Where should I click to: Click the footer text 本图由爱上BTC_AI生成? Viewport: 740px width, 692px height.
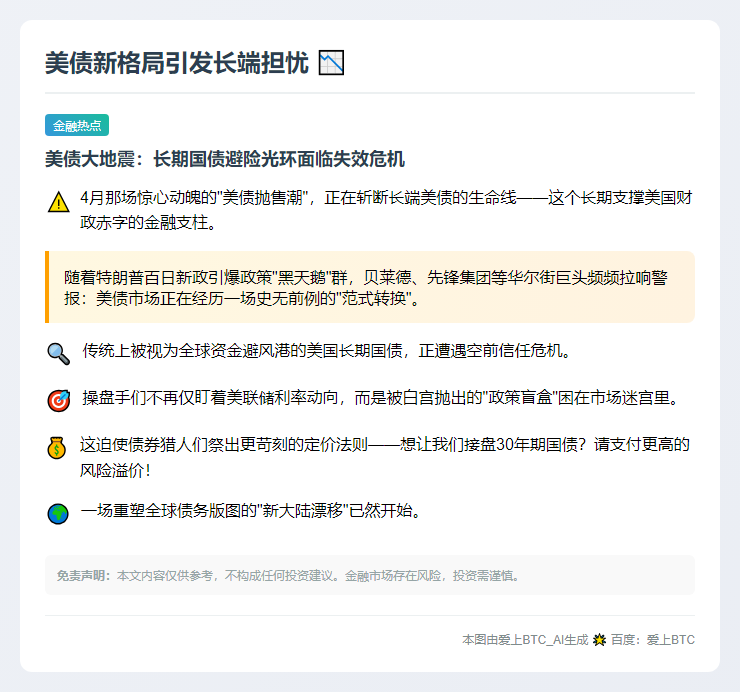pos(525,640)
